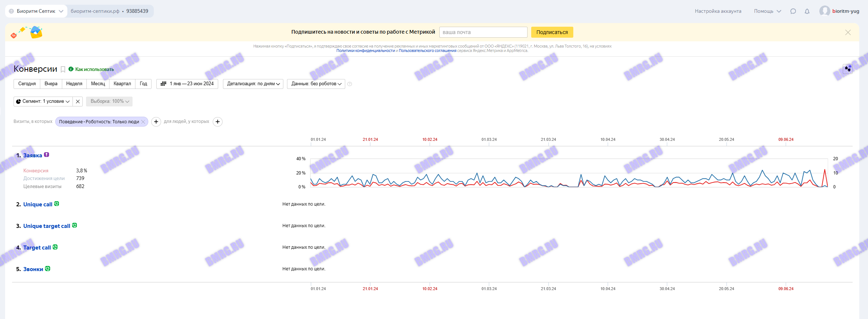868x319 pixels.
Task: Click the data help question mark icon
Action: click(350, 84)
